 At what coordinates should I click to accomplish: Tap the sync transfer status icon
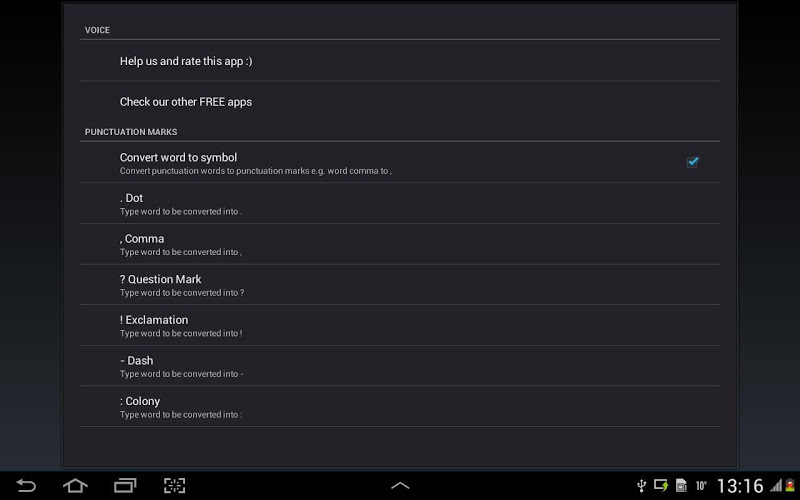(661, 485)
